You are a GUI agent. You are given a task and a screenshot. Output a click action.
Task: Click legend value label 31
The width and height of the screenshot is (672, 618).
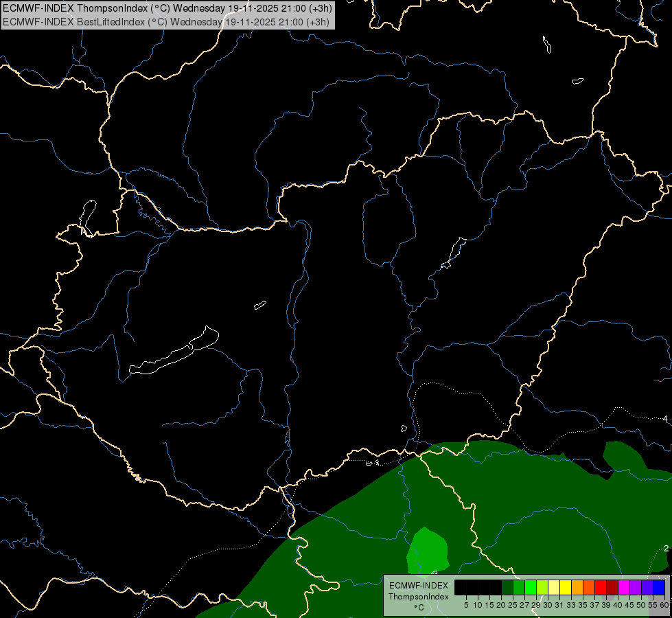pyautogui.click(x=559, y=605)
